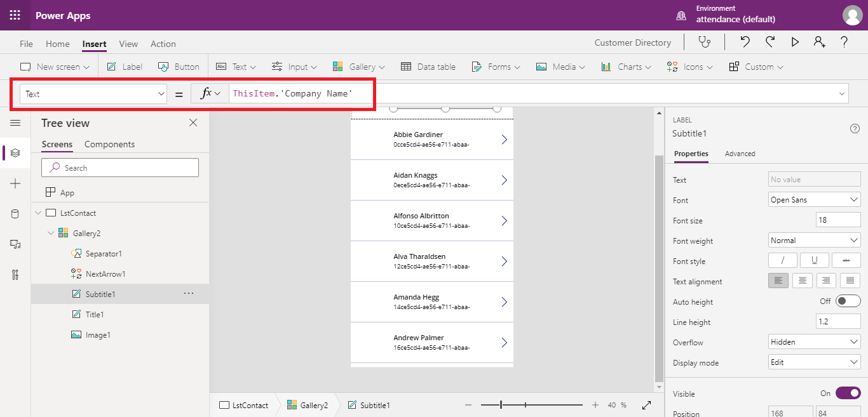Open the File menu
The width and height of the screenshot is (868, 417).
tap(26, 44)
